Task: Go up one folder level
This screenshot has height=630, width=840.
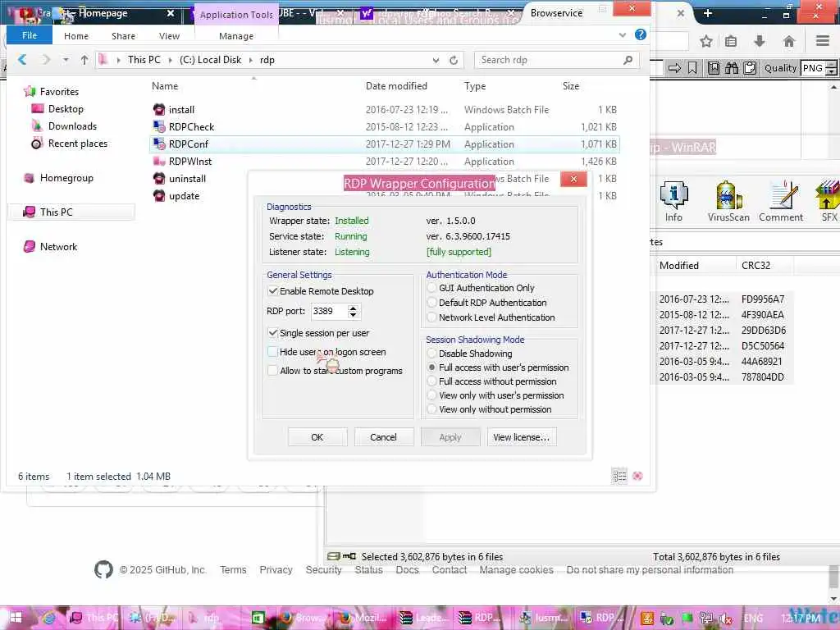Action: pos(84,59)
